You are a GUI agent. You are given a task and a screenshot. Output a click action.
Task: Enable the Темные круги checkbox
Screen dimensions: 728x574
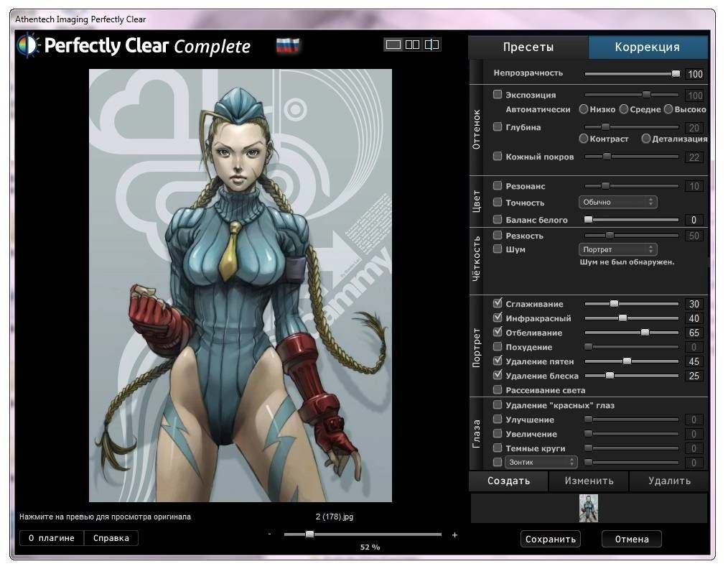pos(498,448)
